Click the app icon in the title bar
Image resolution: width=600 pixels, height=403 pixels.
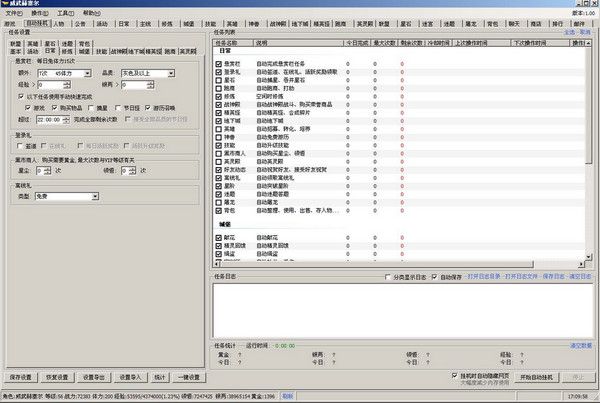pos(5,3)
